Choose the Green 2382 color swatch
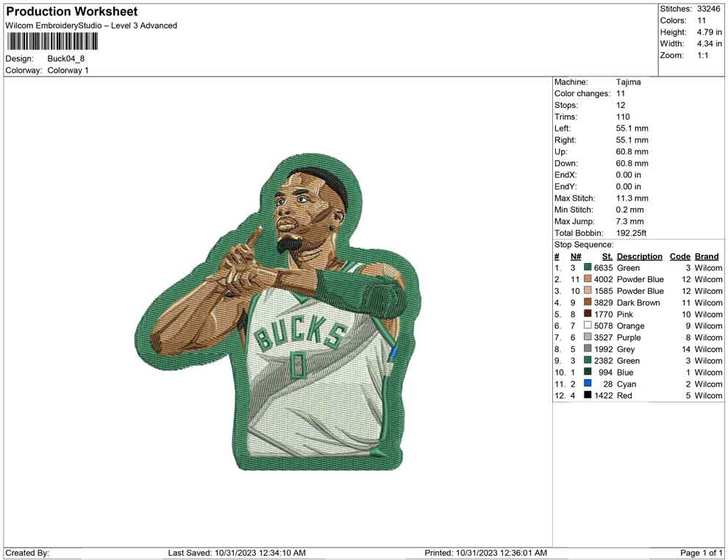This screenshot has height=560, width=728. [x=588, y=360]
